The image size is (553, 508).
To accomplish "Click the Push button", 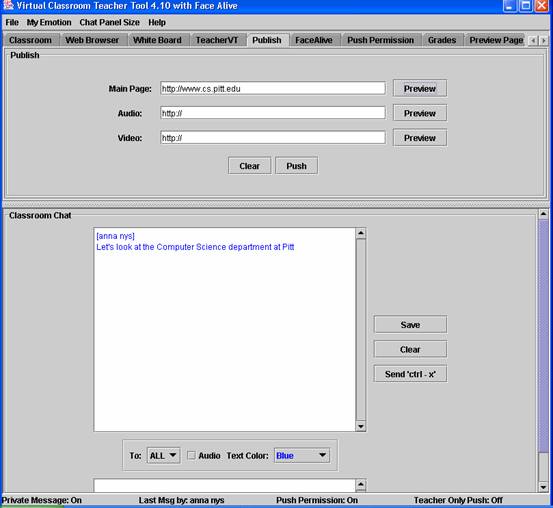I will coord(296,166).
